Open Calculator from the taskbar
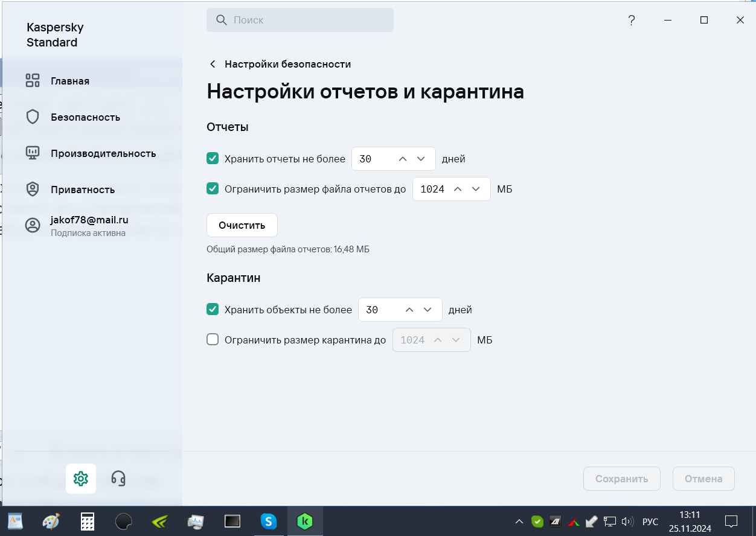 tap(88, 522)
